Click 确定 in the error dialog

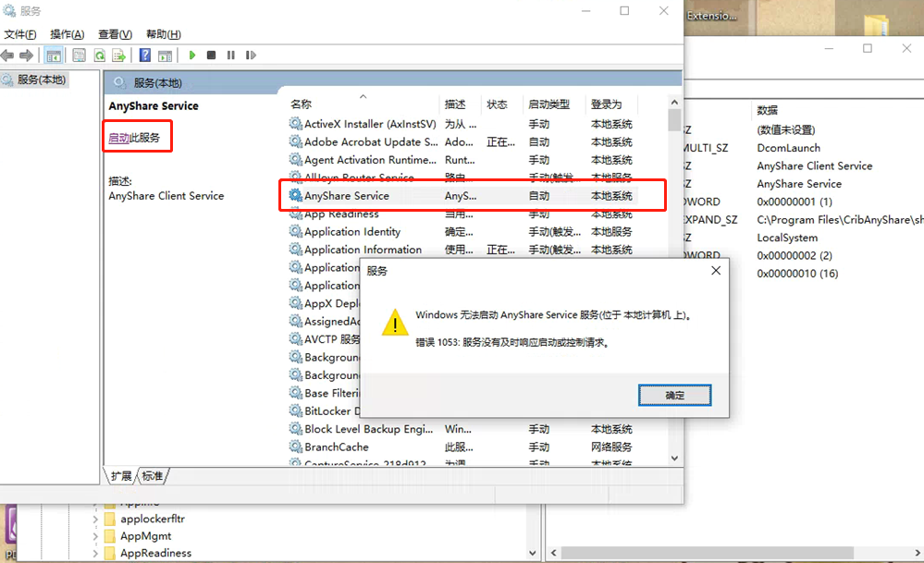coord(674,395)
